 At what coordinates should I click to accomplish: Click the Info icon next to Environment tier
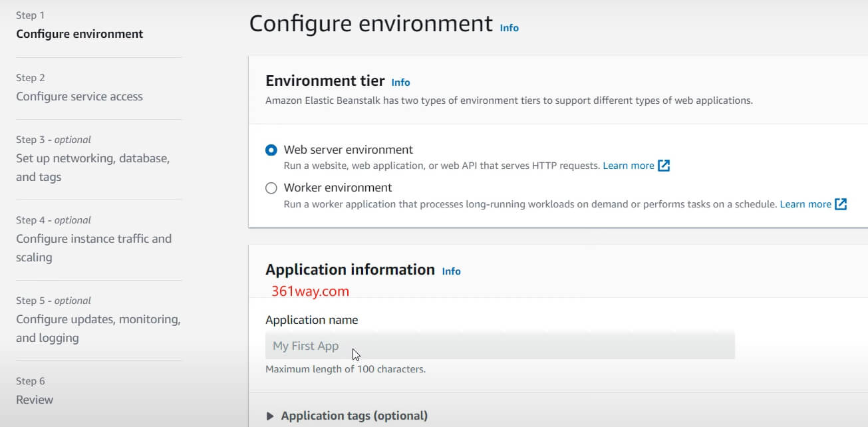[x=400, y=82]
